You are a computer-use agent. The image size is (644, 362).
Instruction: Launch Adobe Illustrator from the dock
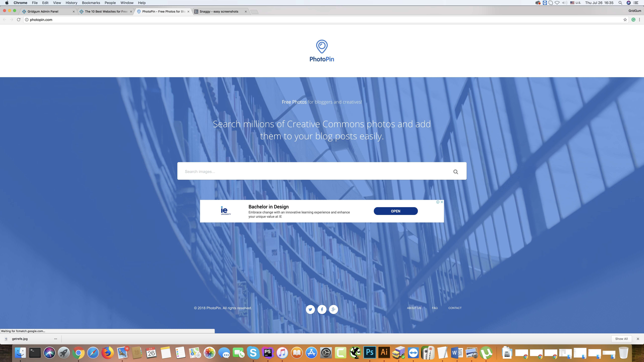pyautogui.click(x=384, y=353)
